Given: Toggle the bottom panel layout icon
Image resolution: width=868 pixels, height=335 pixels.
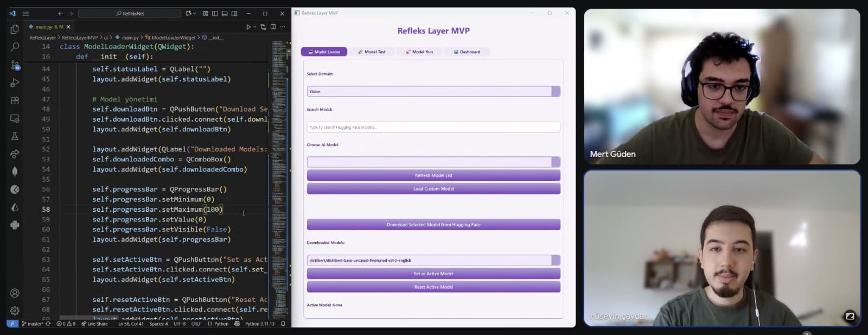Looking at the screenshot, I should point(225,14).
